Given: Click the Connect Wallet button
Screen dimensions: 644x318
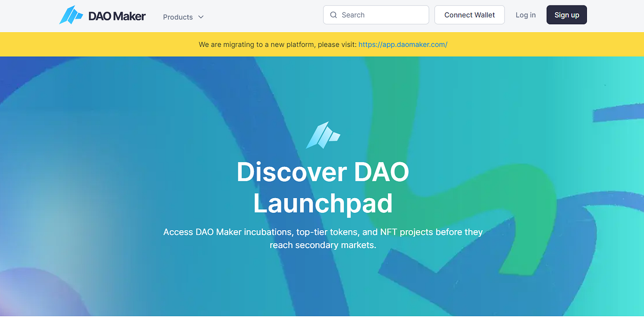Looking at the screenshot, I should pos(469,15).
